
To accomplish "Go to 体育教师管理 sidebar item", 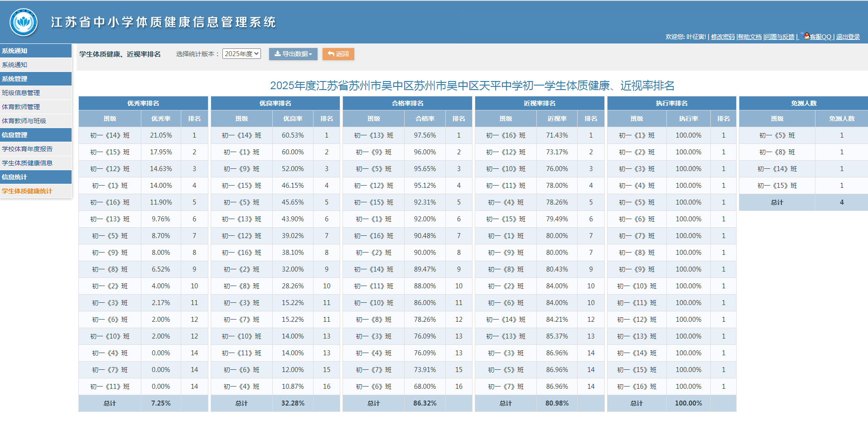I will [21, 107].
